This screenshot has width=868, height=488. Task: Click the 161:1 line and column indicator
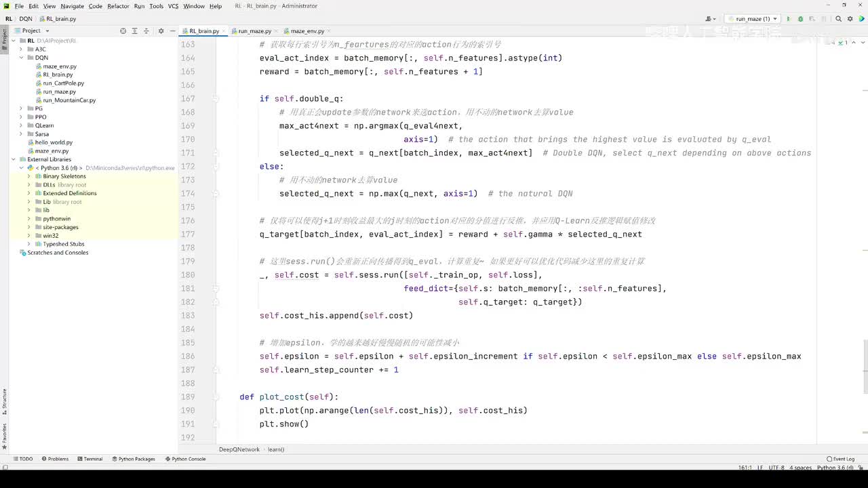745,468
